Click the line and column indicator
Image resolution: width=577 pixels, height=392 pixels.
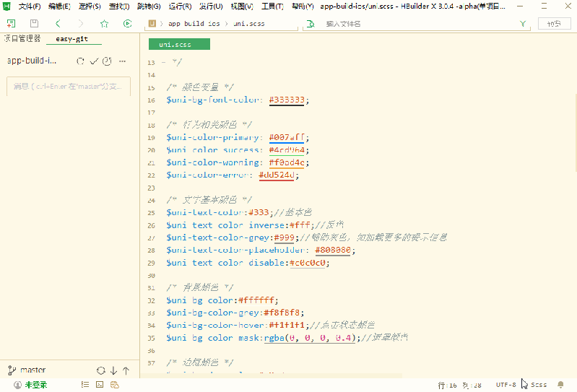click(x=460, y=385)
